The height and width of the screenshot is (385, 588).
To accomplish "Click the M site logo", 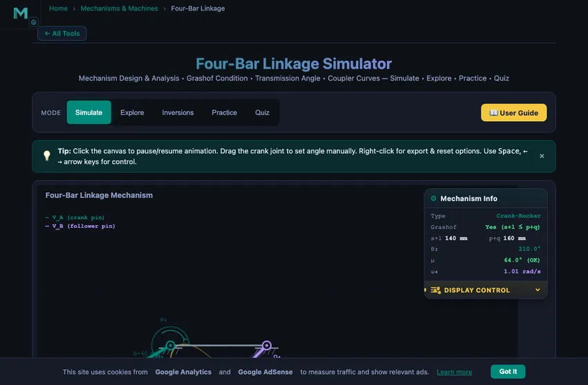I will (x=21, y=13).
